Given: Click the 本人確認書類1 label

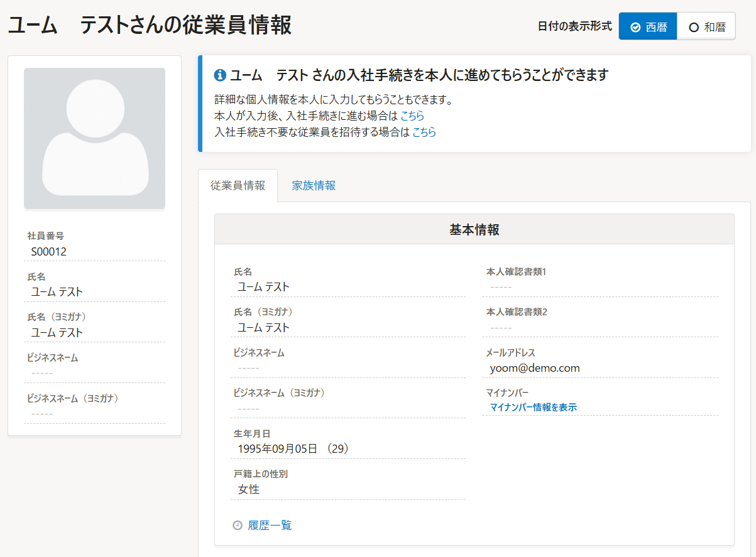Looking at the screenshot, I should [x=516, y=272].
